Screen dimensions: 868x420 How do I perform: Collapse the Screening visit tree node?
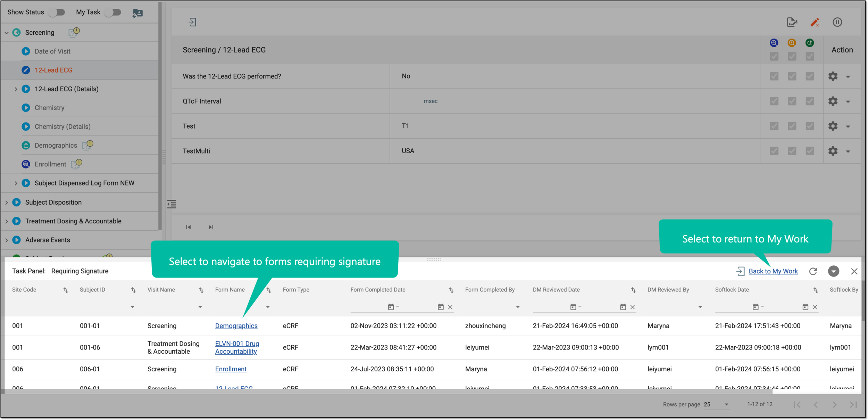pos(7,33)
